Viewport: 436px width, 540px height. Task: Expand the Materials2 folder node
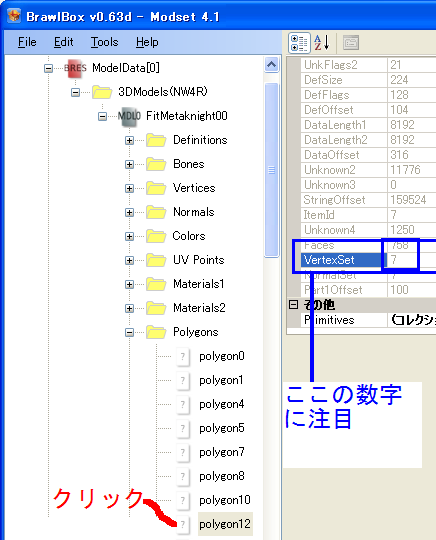[x=129, y=308]
